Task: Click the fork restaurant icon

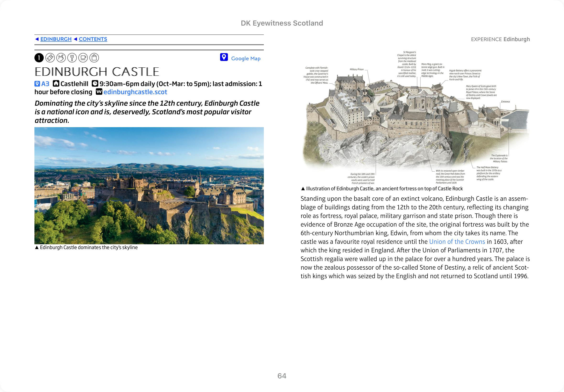Action: tap(72, 58)
